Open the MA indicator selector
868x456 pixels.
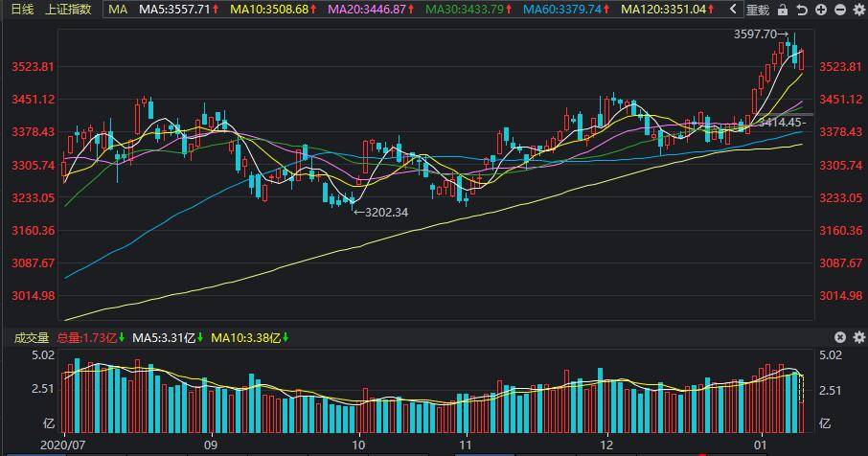(117, 10)
